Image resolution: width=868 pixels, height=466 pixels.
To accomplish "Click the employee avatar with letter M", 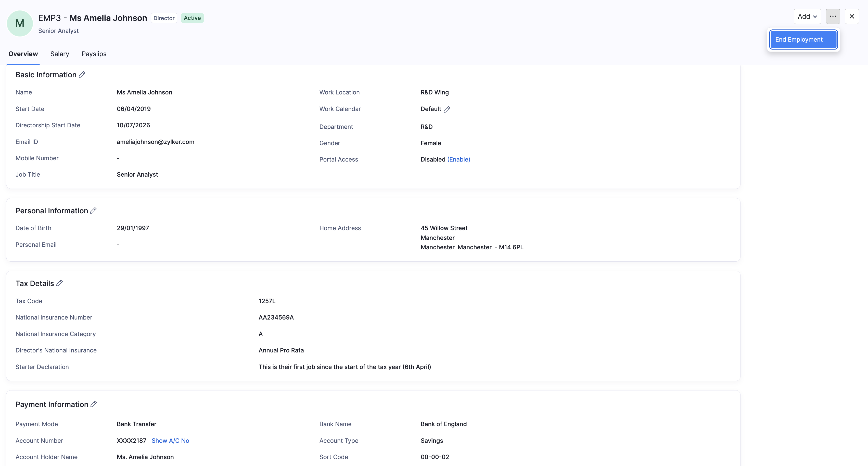I will coord(20,23).
